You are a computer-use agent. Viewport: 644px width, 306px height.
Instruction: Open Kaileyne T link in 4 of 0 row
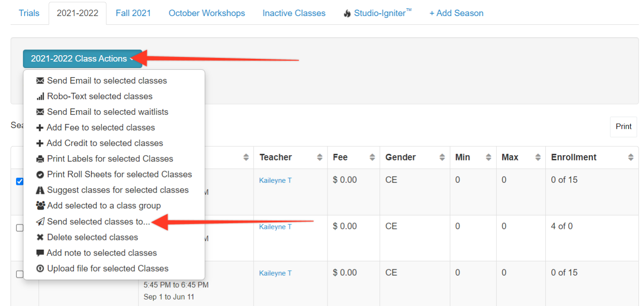tap(275, 227)
